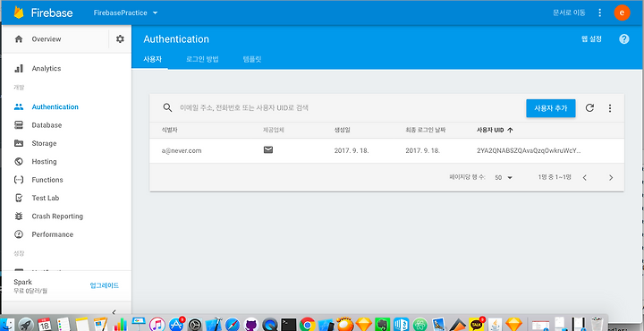Go to the previous page of users

pyautogui.click(x=584, y=177)
